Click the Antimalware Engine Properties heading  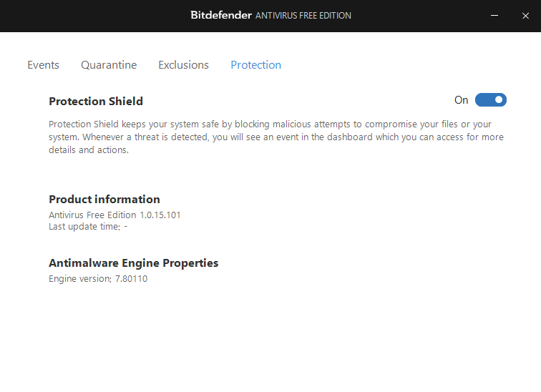click(134, 263)
